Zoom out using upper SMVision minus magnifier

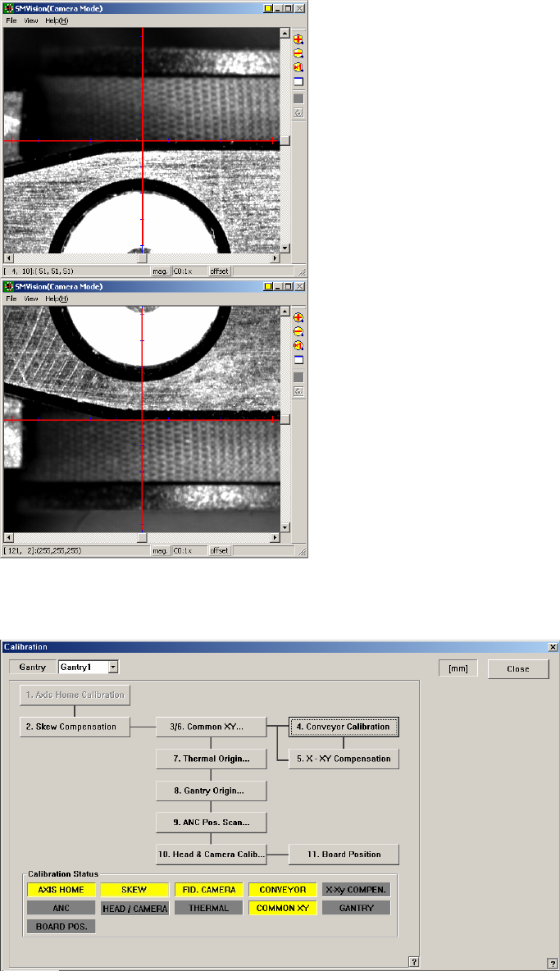(298, 53)
